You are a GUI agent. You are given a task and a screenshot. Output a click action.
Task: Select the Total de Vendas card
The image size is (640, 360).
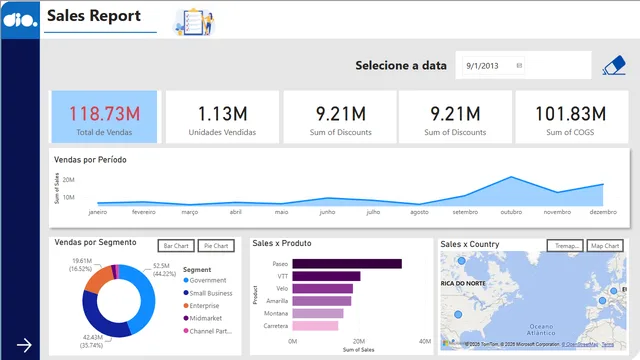point(104,117)
